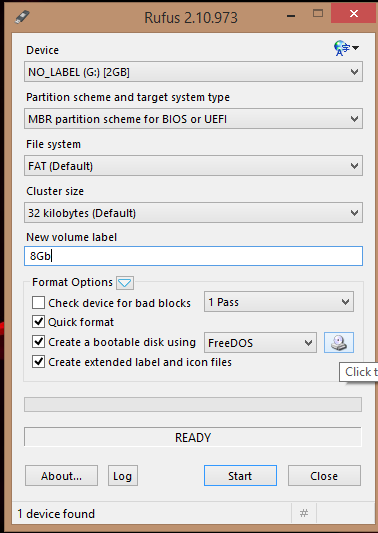Expand advanced Format Options arrow
This screenshot has width=378, height=533.
(125, 283)
